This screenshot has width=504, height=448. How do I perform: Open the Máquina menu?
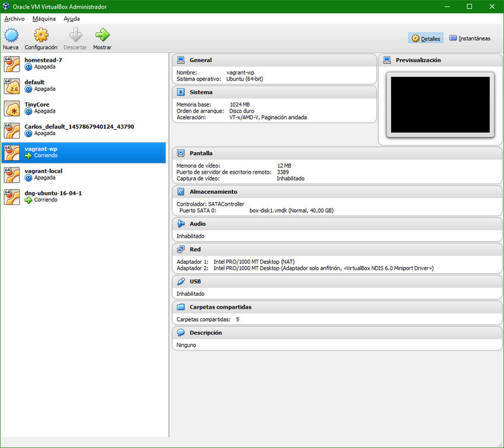click(44, 18)
